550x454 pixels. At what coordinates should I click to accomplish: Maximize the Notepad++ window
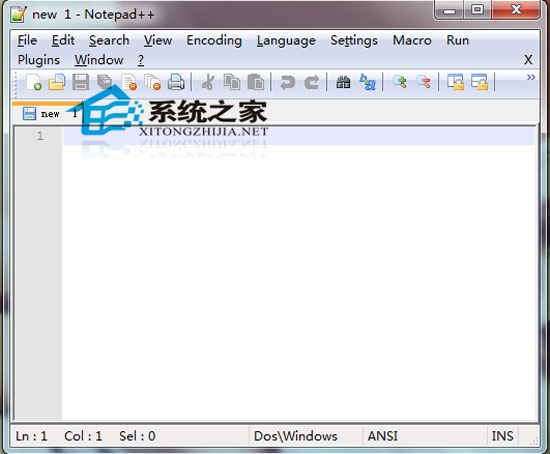click(477, 10)
